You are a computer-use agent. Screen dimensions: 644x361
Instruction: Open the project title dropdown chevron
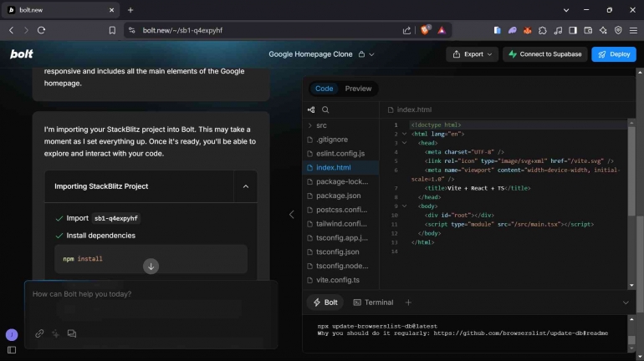tap(371, 54)
